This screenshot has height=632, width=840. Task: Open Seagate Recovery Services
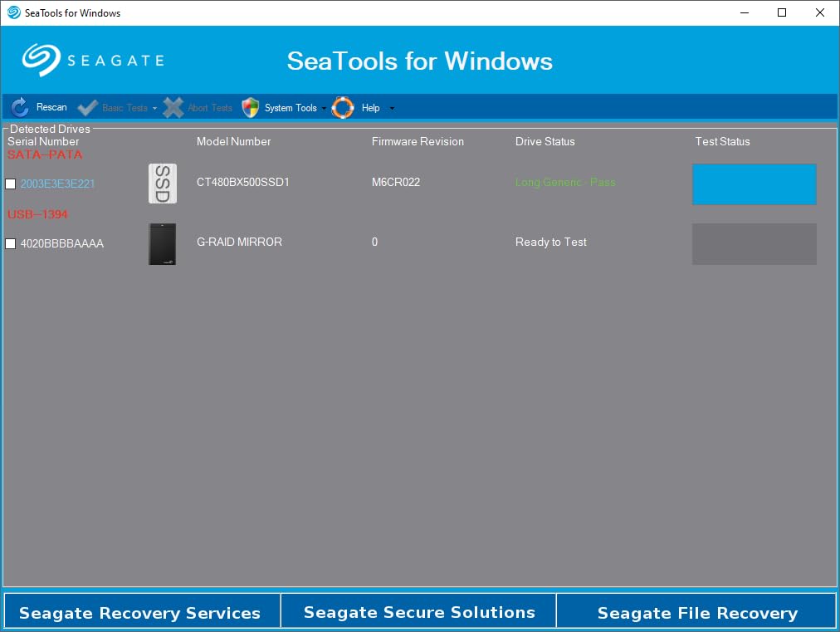pyautogui.click(x=142, y=610)
